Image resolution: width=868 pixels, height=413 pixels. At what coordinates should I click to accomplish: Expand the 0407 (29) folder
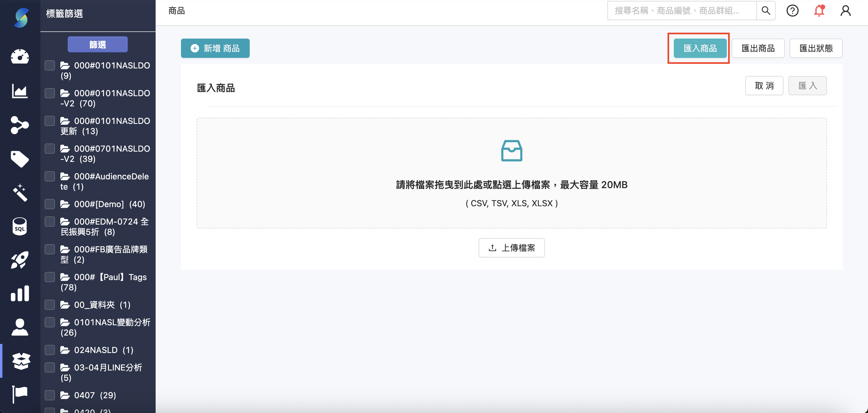65,395
